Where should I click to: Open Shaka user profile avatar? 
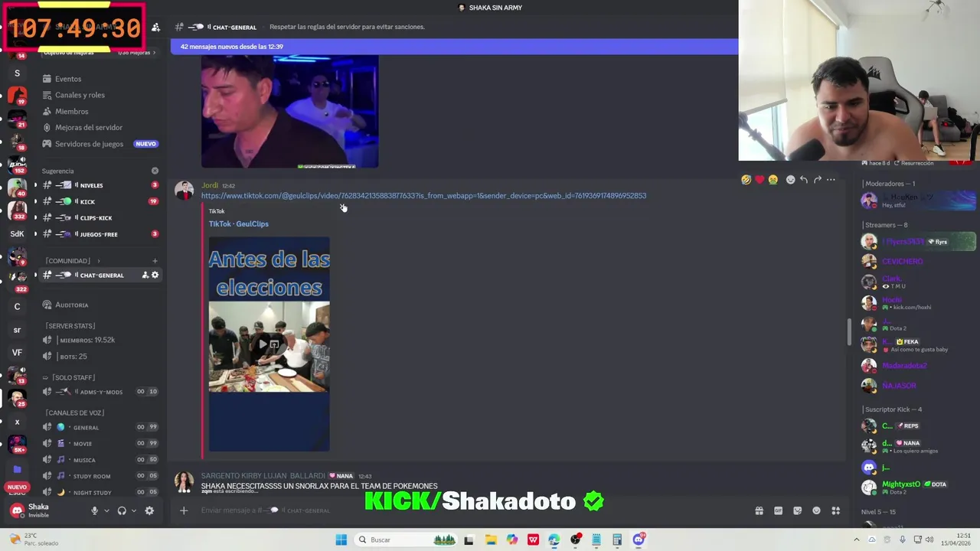coord(17,510)
